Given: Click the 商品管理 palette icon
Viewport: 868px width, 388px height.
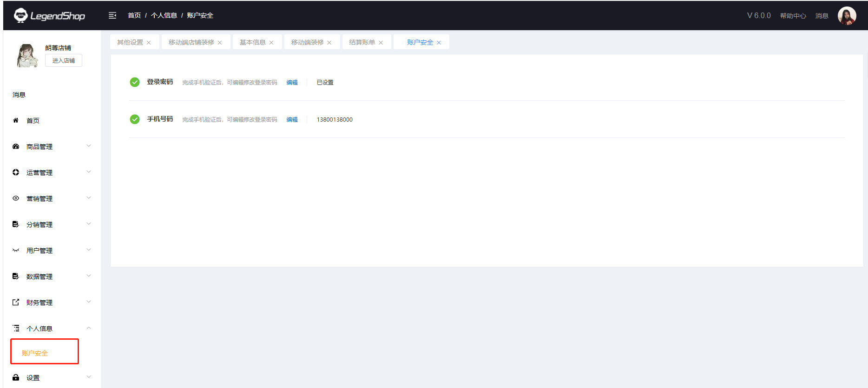Looking at the screenshot, I should coord(16,147).
